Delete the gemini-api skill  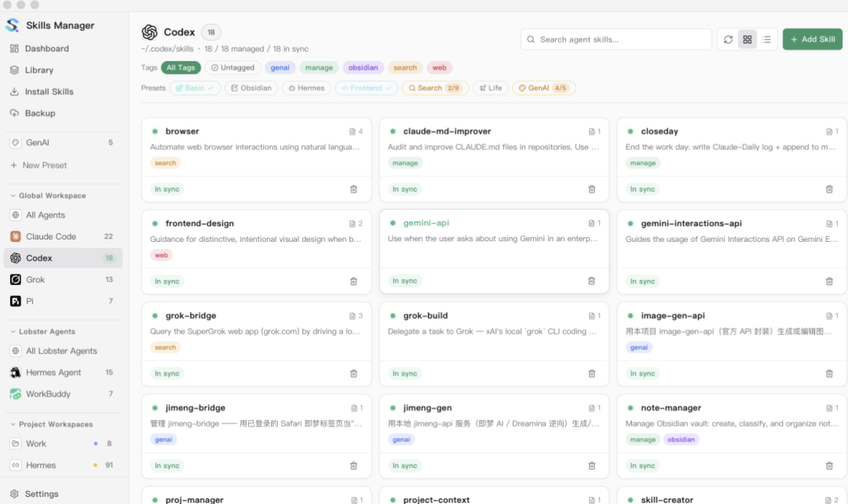[x=592, y=281]
